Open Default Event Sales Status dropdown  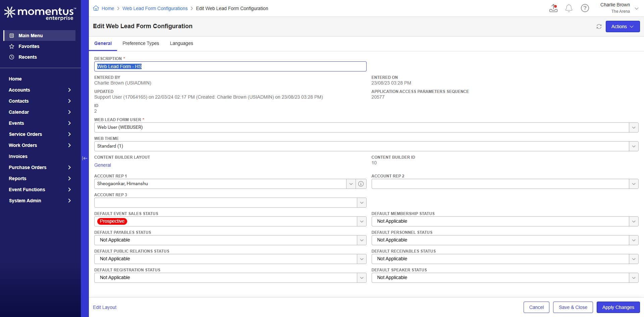(x=362, y=221)
